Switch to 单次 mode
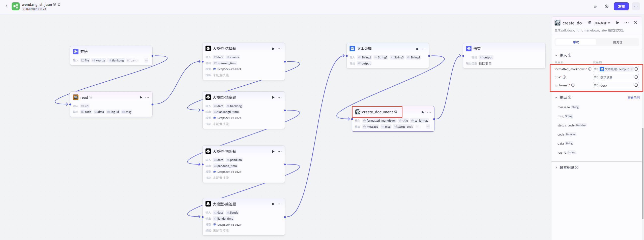 576,42
